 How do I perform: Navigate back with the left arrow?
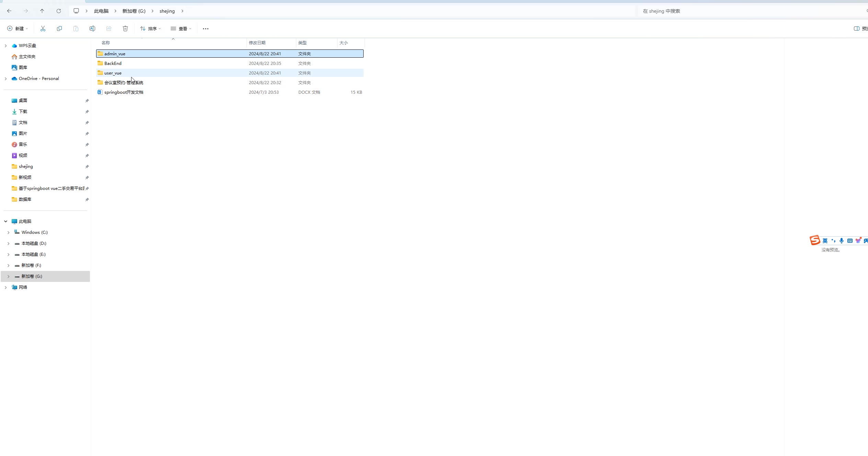click(9, 11)
